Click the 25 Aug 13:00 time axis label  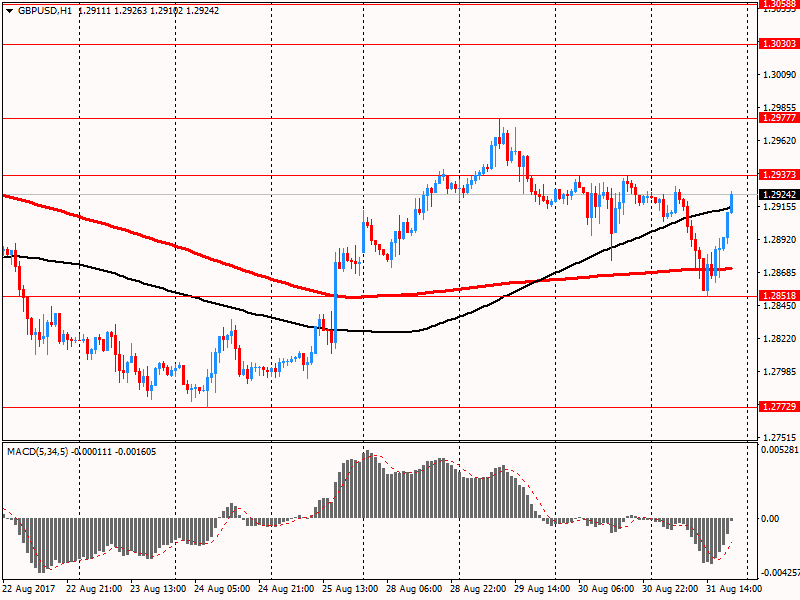click(x=351, y=589)
